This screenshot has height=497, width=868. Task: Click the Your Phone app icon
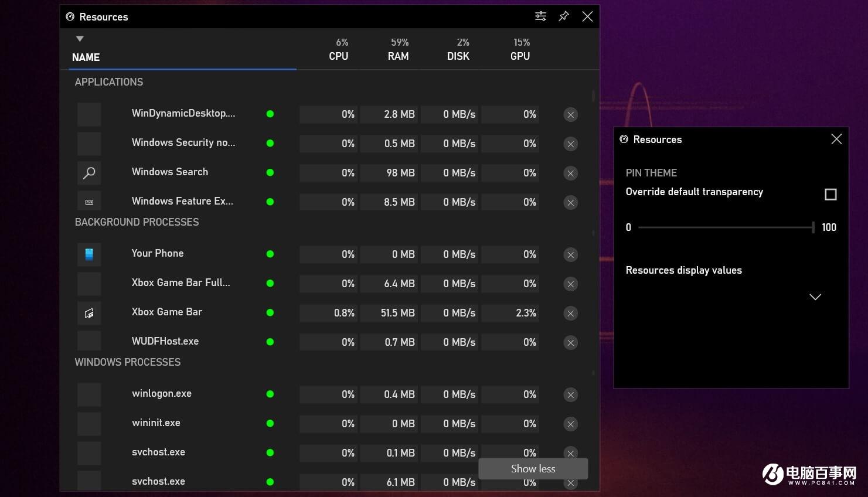pos(89,254)
